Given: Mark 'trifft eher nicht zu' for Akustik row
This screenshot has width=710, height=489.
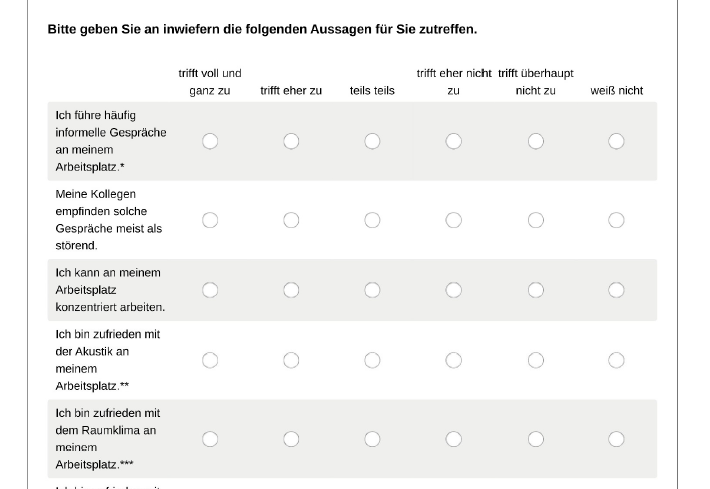Looking at the screenshot, I should (x=454, y=360).
